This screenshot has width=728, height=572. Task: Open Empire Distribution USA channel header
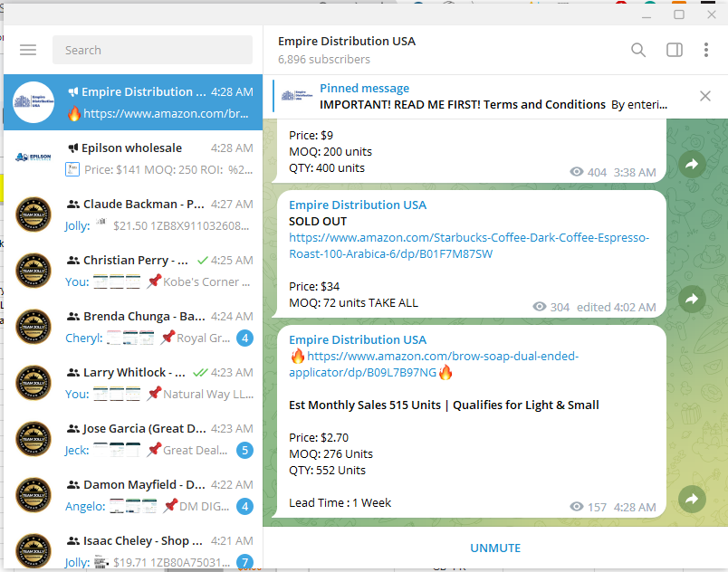pyautogui.click(x=347, y=50)
